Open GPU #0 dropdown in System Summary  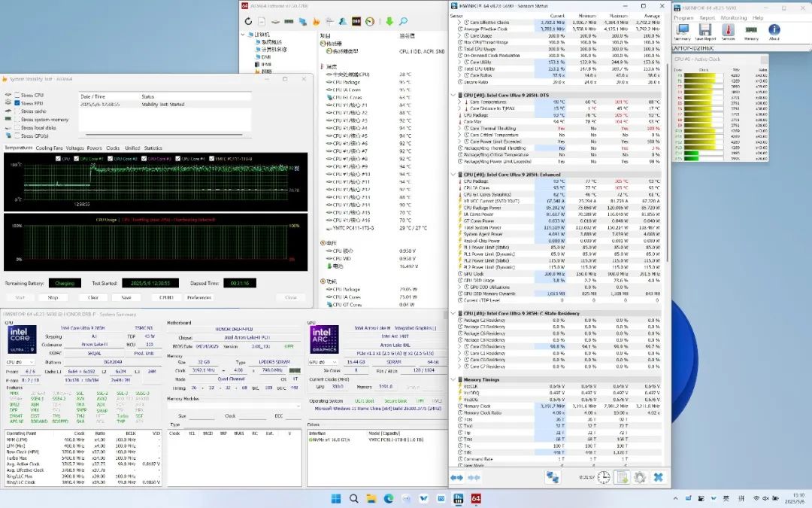(323, 362)
